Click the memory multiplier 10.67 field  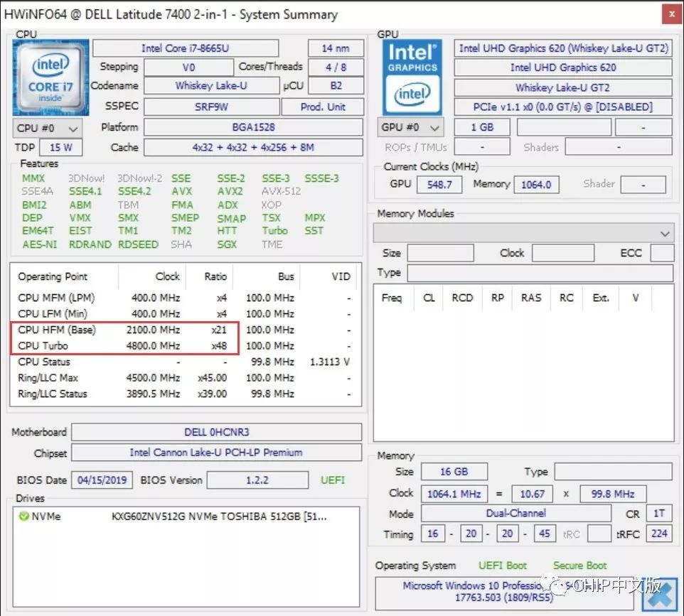pos(532,494)
